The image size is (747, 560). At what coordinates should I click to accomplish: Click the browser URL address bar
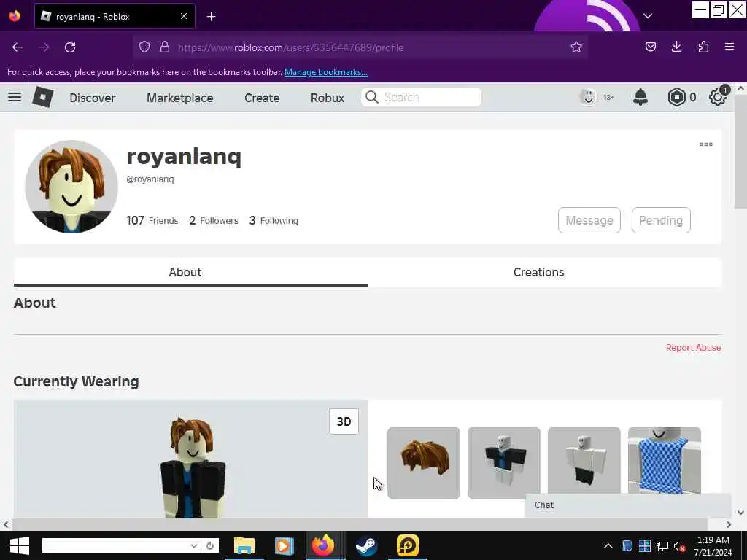(362, 47)
